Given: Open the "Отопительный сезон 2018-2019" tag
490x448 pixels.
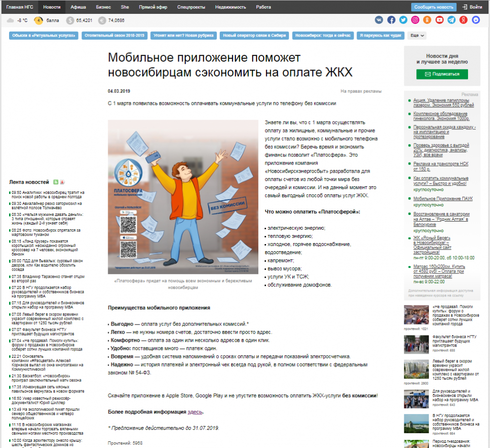Looking at the screenshot, I should (x=115, y=35).
